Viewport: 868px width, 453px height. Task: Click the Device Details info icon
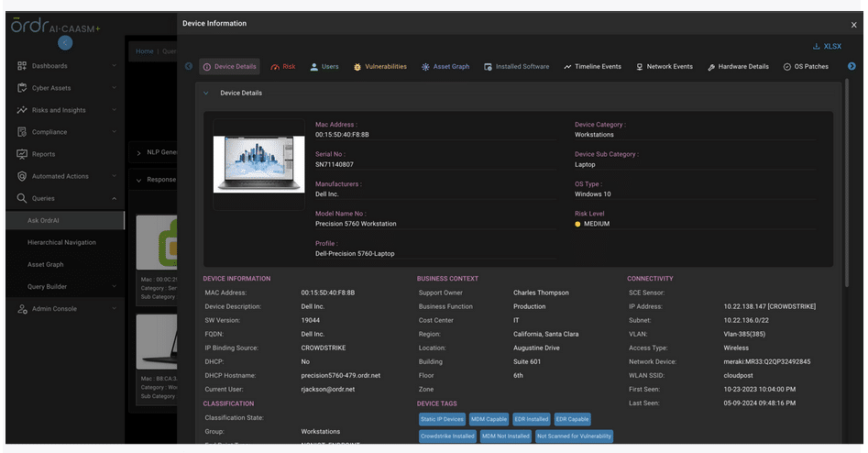[x=207, y=67]
